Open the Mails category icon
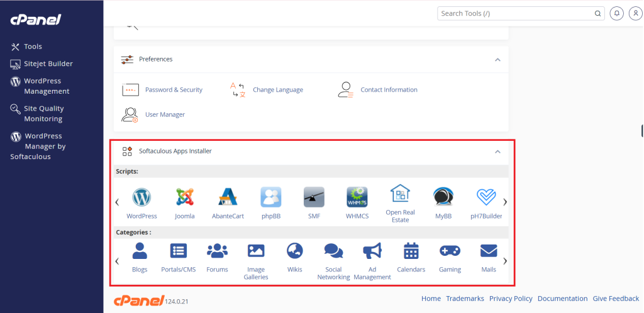 [489, 251]
